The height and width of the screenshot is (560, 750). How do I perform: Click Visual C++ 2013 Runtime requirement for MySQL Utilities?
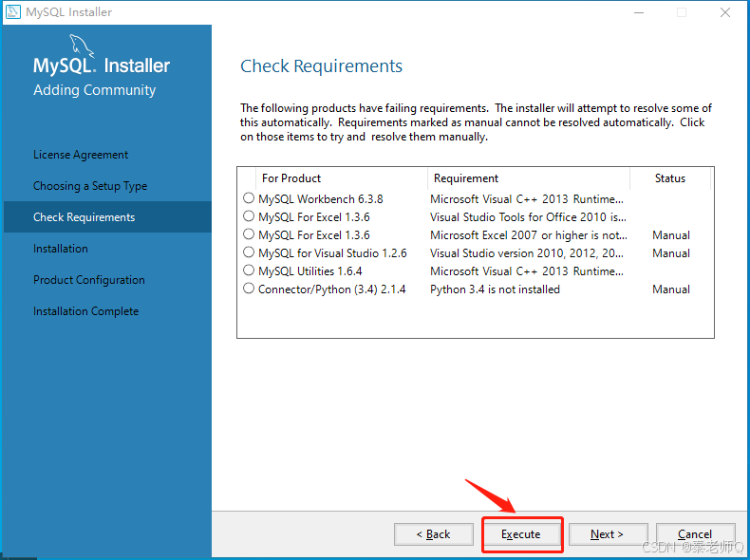pyautogui.click(x=527, y=271)
